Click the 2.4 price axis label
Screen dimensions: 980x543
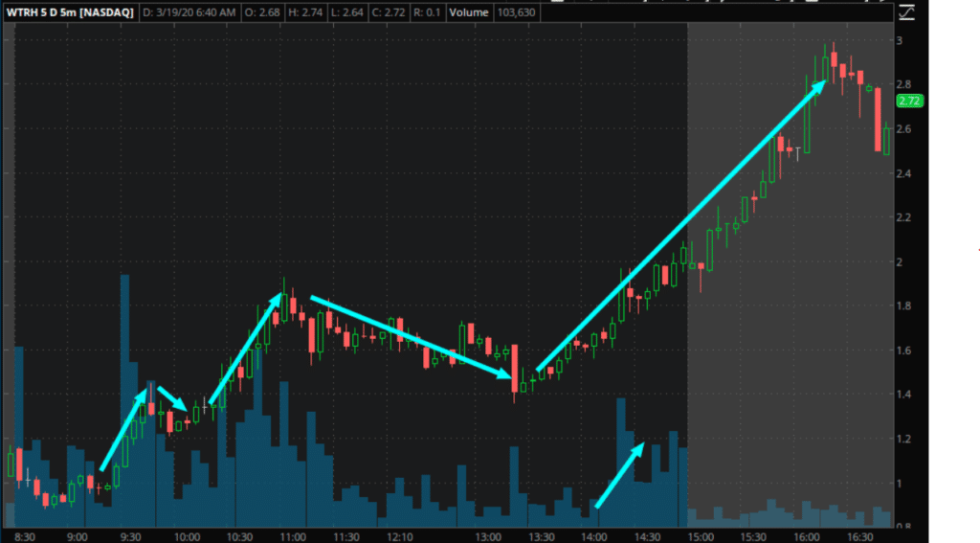pyautogui.click(x=903, y=173)
